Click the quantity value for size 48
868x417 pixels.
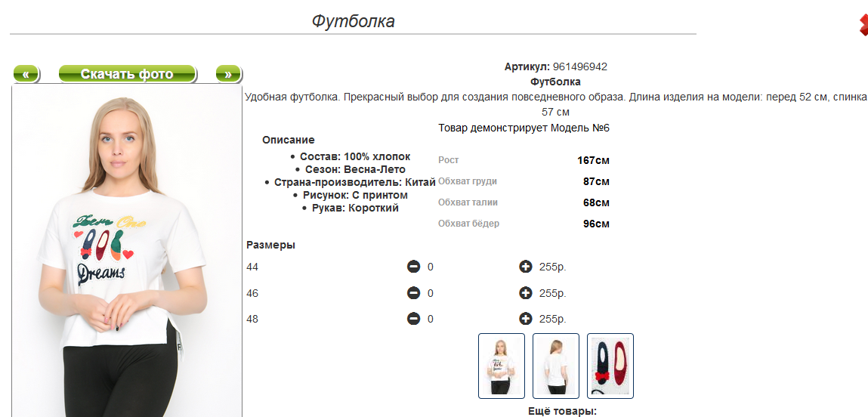tap(430, 320)
